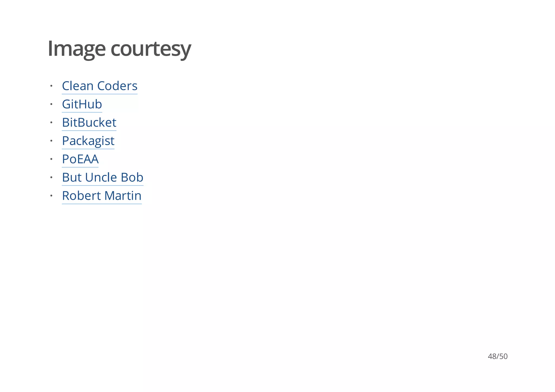Follow the GitHub link
The width and height of the screenshot is (555, 392).
click(82, 104)
